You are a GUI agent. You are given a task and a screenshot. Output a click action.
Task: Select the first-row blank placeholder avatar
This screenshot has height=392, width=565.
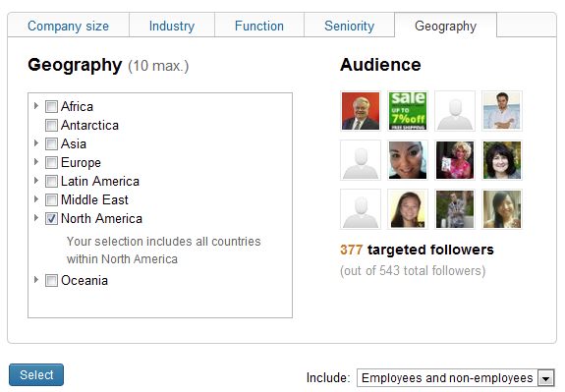click(455, 111)
